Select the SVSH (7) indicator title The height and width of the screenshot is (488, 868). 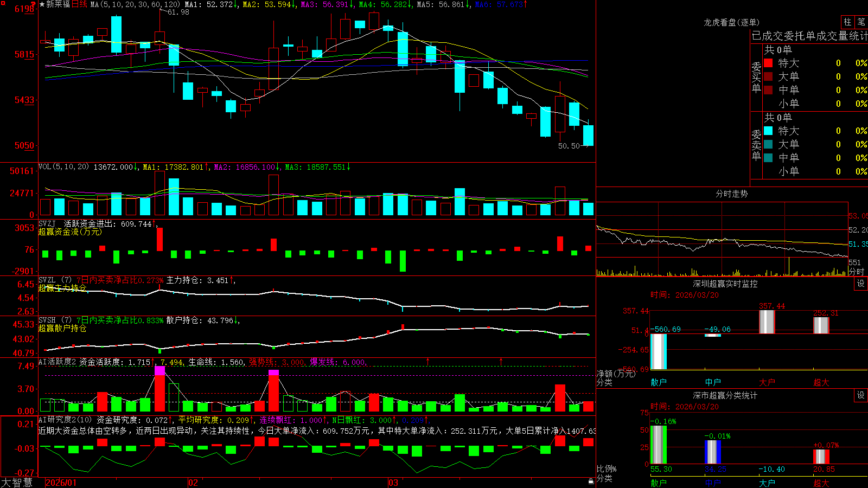point(55,320)
